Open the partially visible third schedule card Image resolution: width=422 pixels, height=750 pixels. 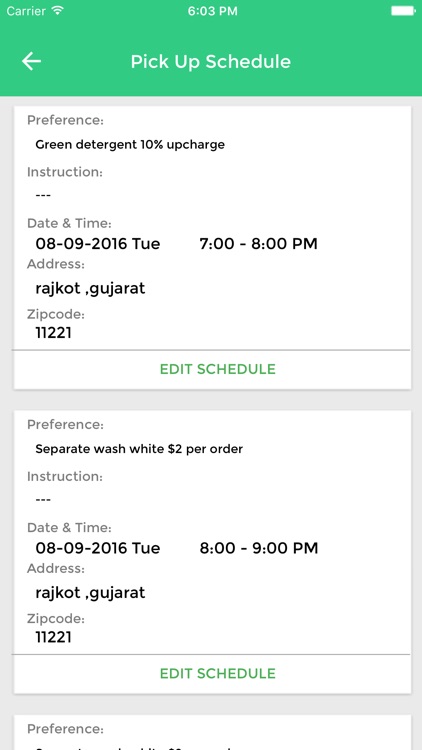(212, 732)
